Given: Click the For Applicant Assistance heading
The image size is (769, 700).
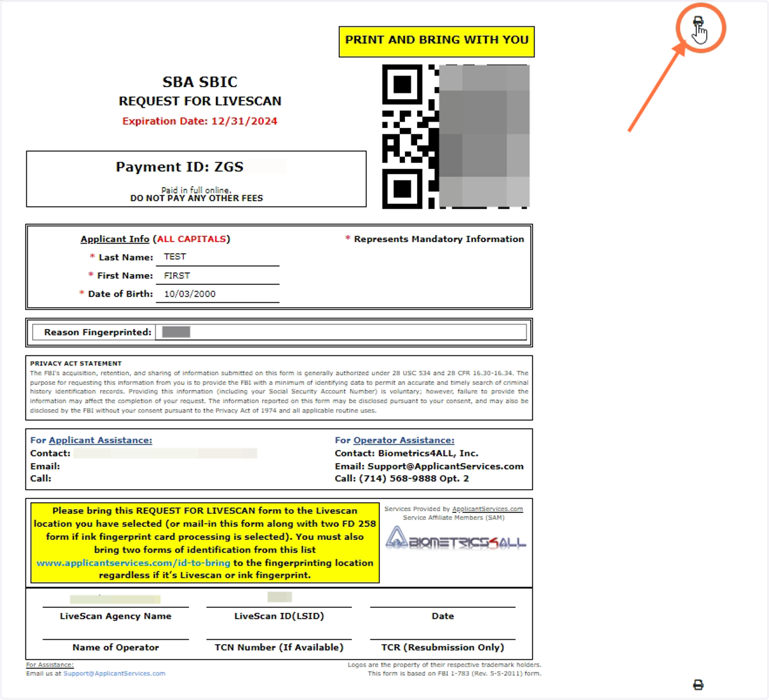Looking at the screenshot, I should 91,441.
